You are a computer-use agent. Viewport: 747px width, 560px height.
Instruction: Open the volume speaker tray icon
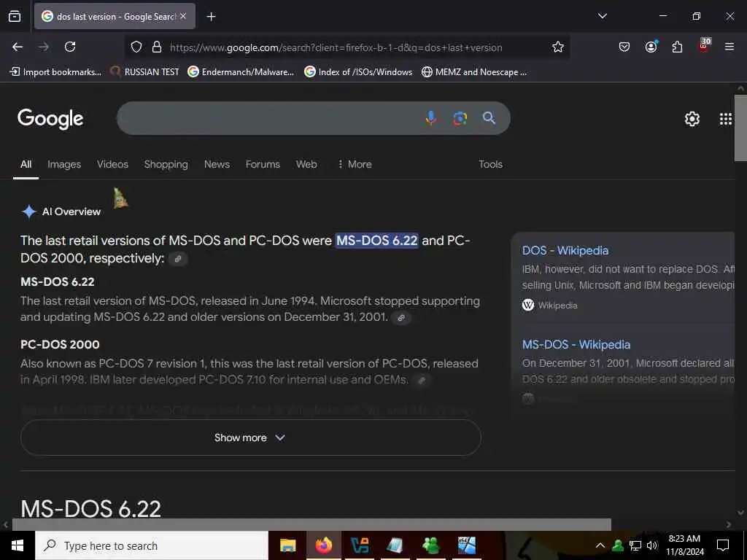pos(652,545)
